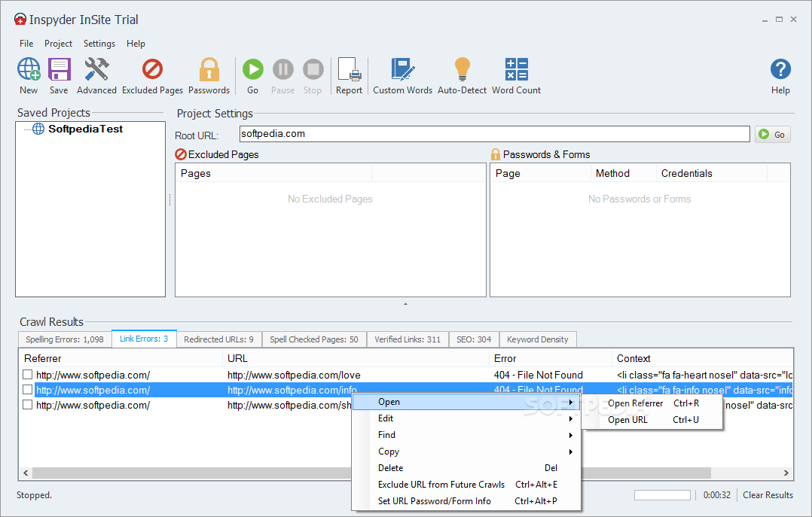Image resolution: width=812 pixels, height=517 pixels.
Task: Switch to SEO: 304 tab
Action: (474, 339)
